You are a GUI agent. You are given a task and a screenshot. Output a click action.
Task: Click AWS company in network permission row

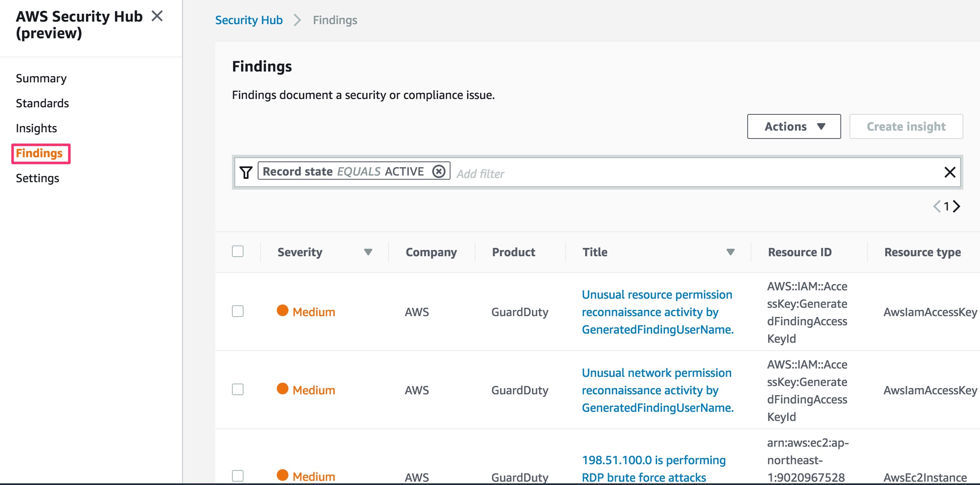pyautogui.click(x=417, y=390)
